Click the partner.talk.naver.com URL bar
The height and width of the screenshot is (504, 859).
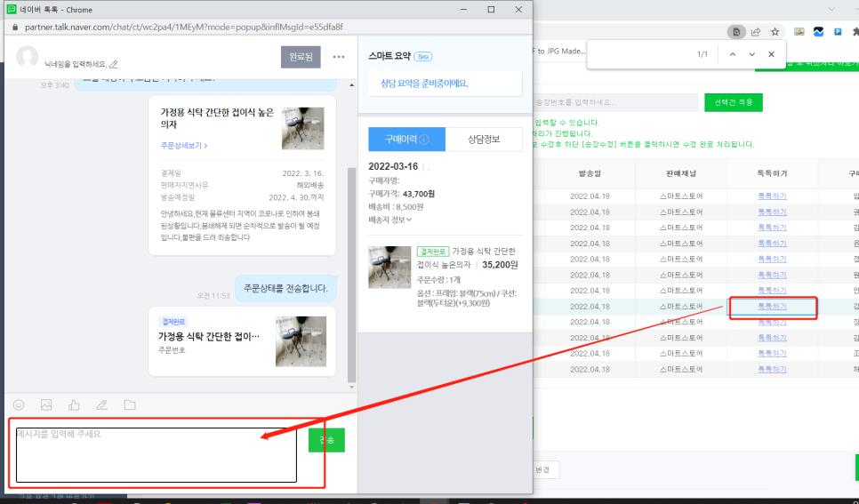pyautogui.click(x=183, y=27)
